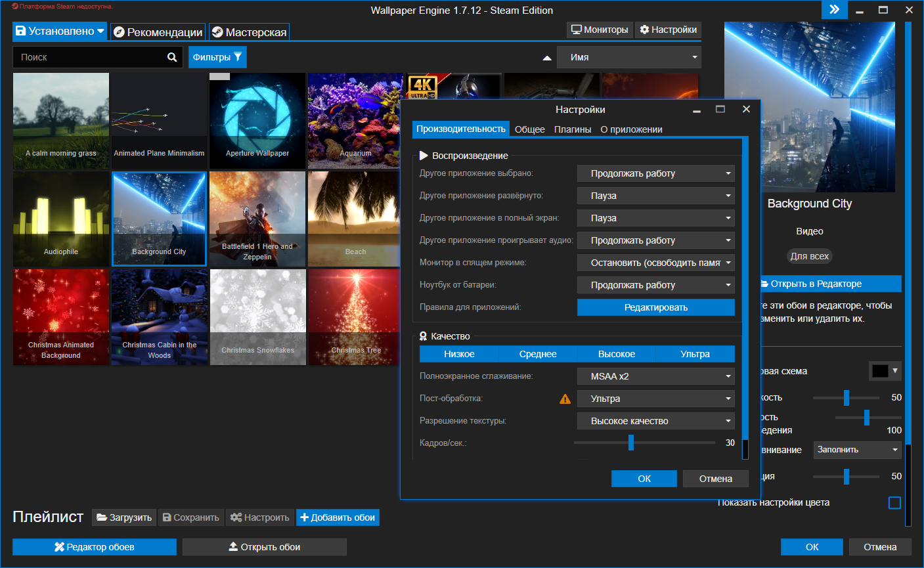Expand Другое приложение проигрывает аудио dropdown
The height and width of the screenshot is (568, 924).
pyautogui.click(x=656, y=240)
